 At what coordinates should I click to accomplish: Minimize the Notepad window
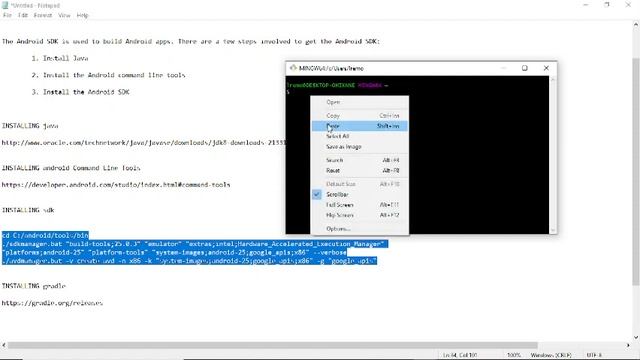(586, 5)
